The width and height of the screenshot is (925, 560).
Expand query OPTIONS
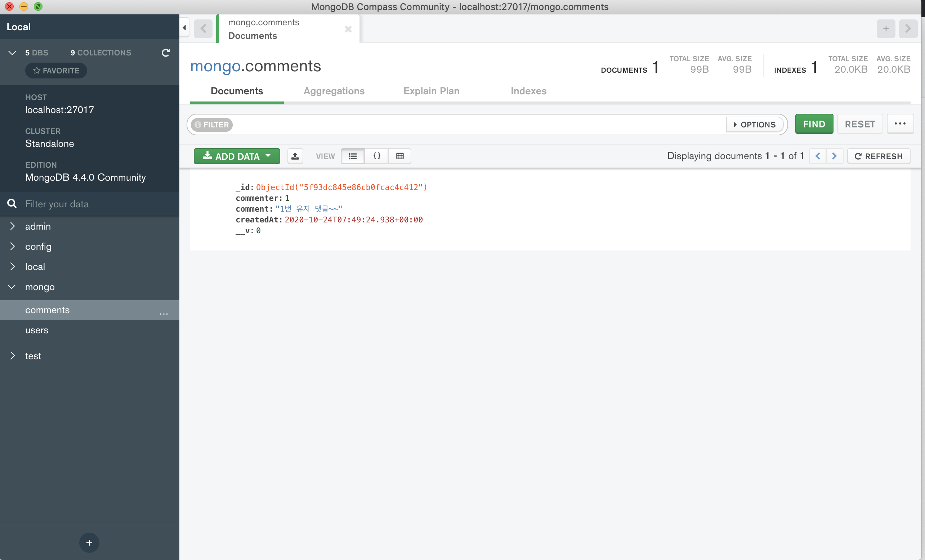click(755, 125)
